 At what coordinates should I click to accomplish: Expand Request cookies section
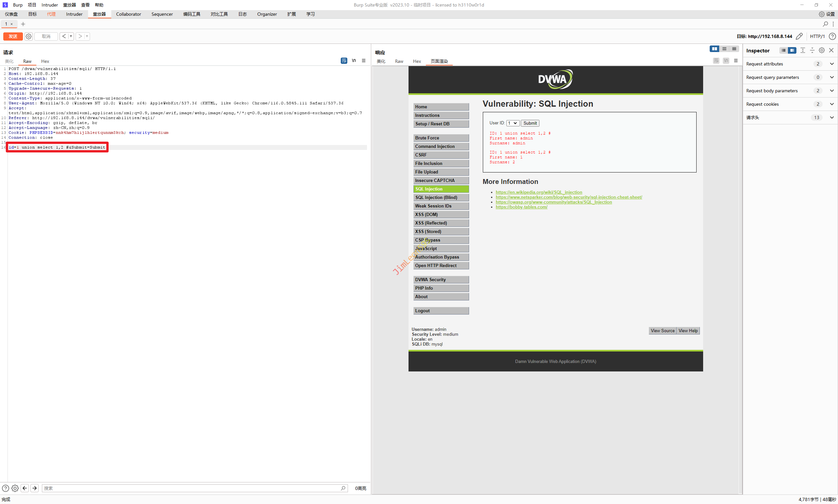(831, 104)
